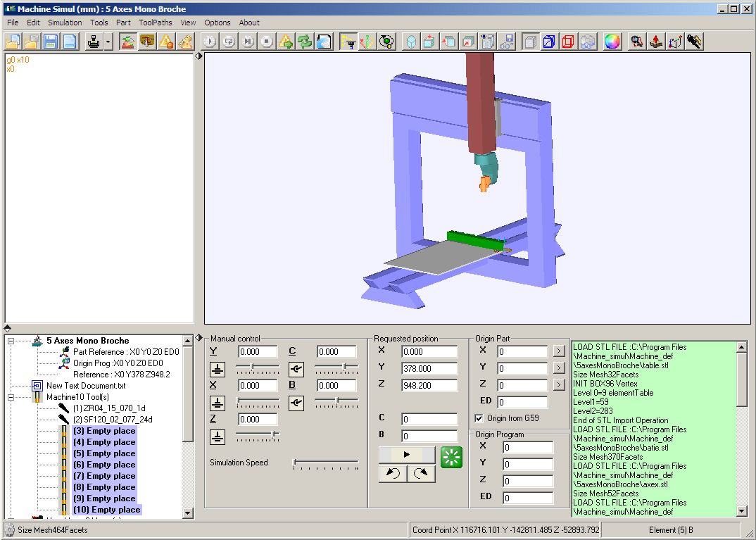Image resolution: width=756 pixels, height=540 pixels.
Task: Click the red wireframe cube display icon
Action: [x=568, y=42]
